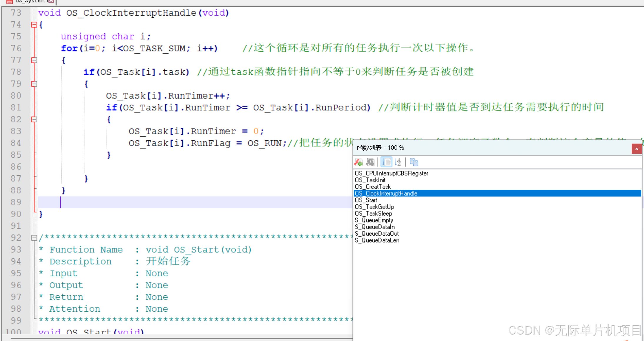Close the OS_System file tab
This screenshot has height=341, width=644.
click(51, 1)
